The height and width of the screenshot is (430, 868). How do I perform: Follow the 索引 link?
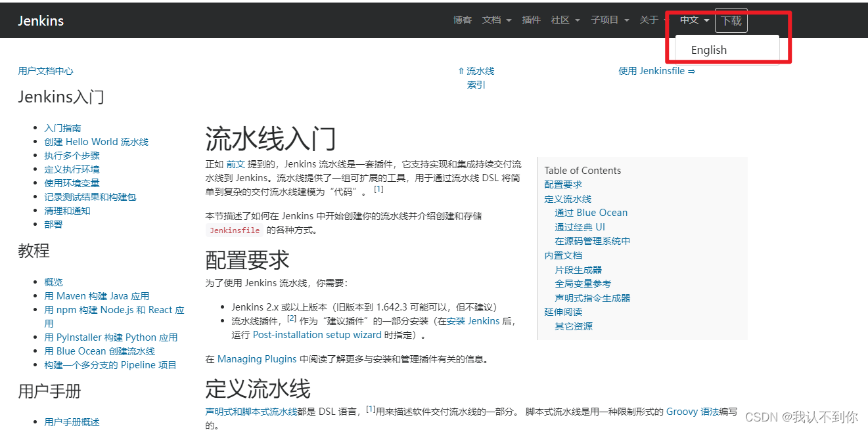pyautogui.click(x=476, y=84)
